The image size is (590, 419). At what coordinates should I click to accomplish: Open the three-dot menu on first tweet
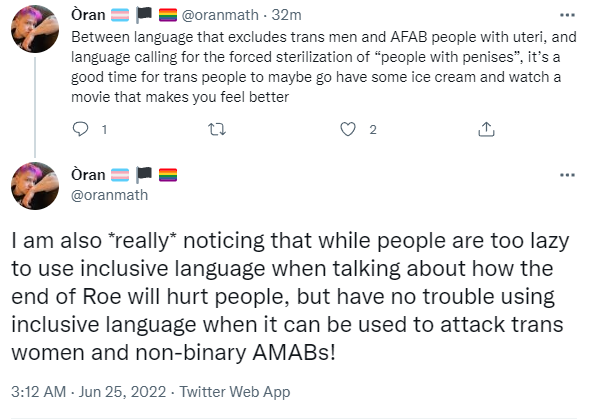pos(567,15)
